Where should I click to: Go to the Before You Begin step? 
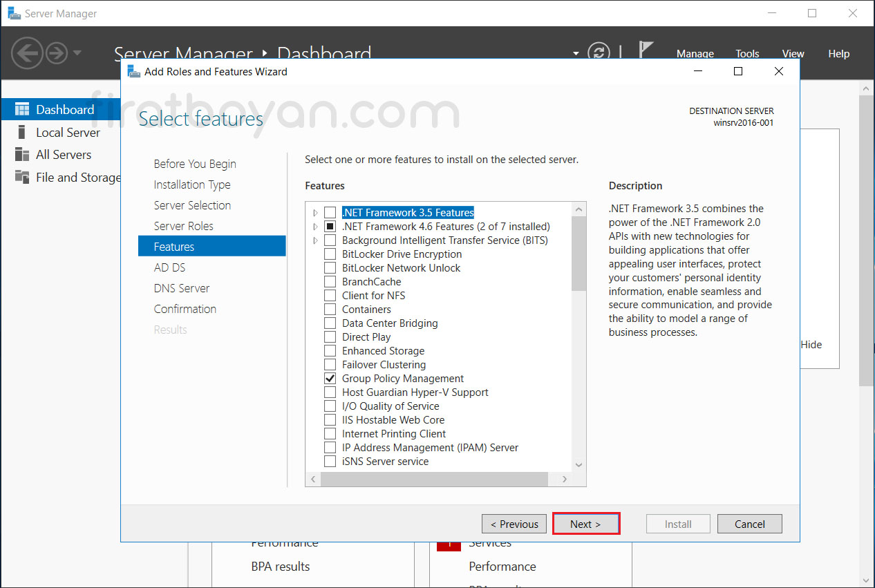tap(195, 164)
